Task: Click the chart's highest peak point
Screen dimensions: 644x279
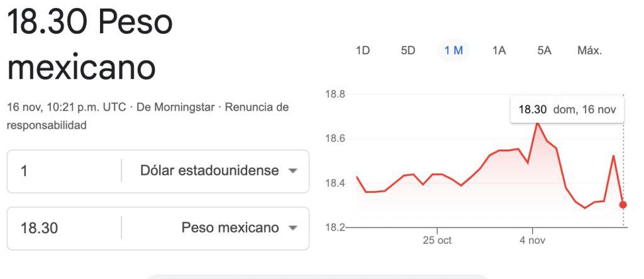Action: (x=537, y=123)
